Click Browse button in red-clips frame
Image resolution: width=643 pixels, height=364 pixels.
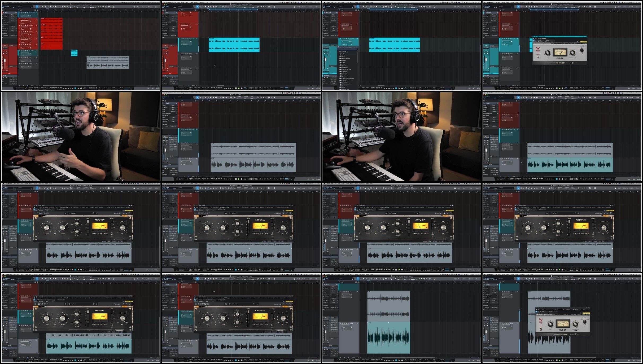point(158,89)
